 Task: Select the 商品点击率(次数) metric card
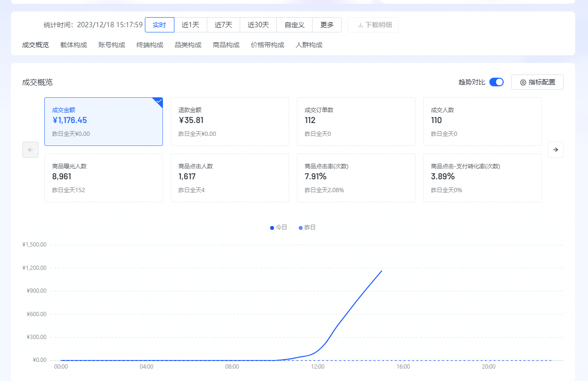pyautogui.click(x=356, y=178)
